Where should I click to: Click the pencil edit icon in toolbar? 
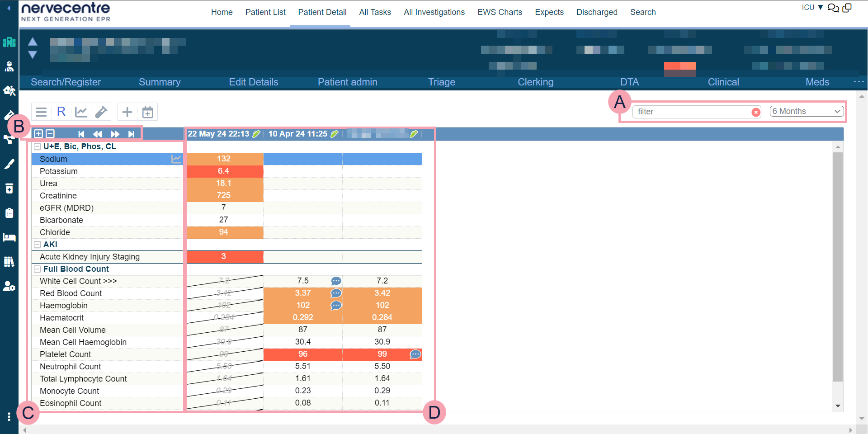[101, 112]
